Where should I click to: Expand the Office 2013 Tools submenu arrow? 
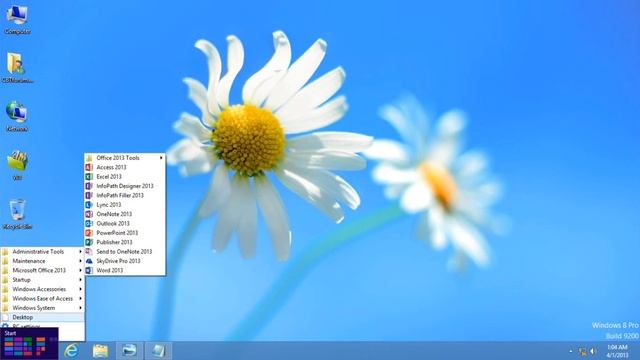point(161,158)
